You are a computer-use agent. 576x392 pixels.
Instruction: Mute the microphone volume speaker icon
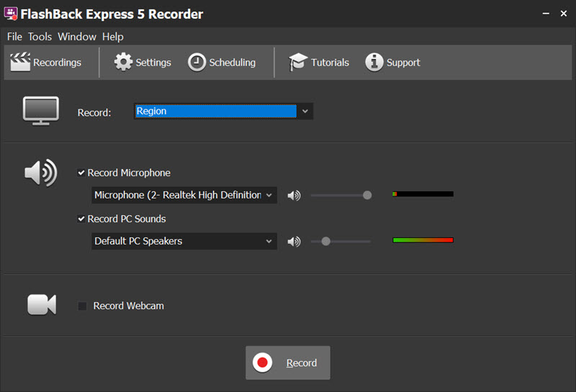(294, 195)
